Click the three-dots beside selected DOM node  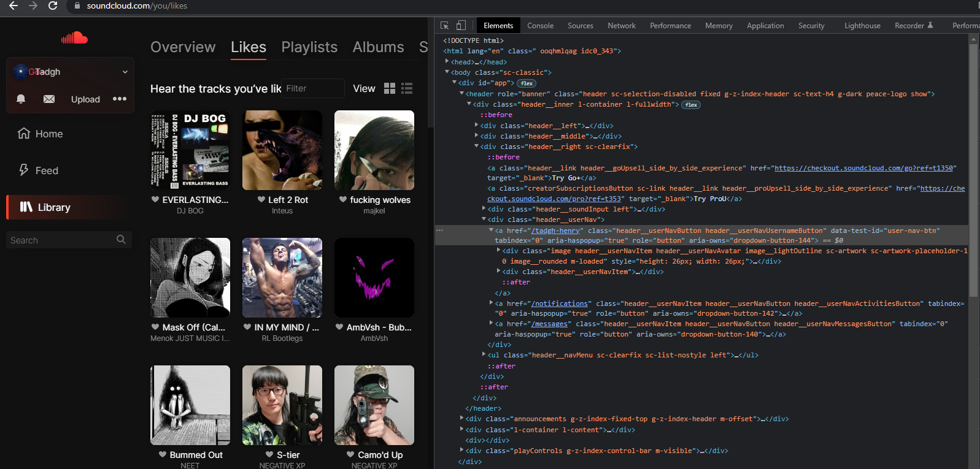coord(439,231)
